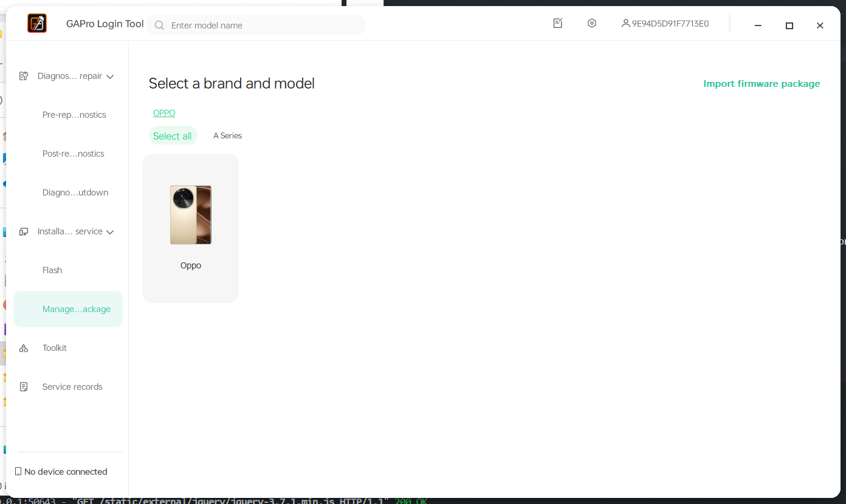Open Post-re...nostics menu item
The height and width of the screenshot is (504, 846).
[x=74, y=154]
